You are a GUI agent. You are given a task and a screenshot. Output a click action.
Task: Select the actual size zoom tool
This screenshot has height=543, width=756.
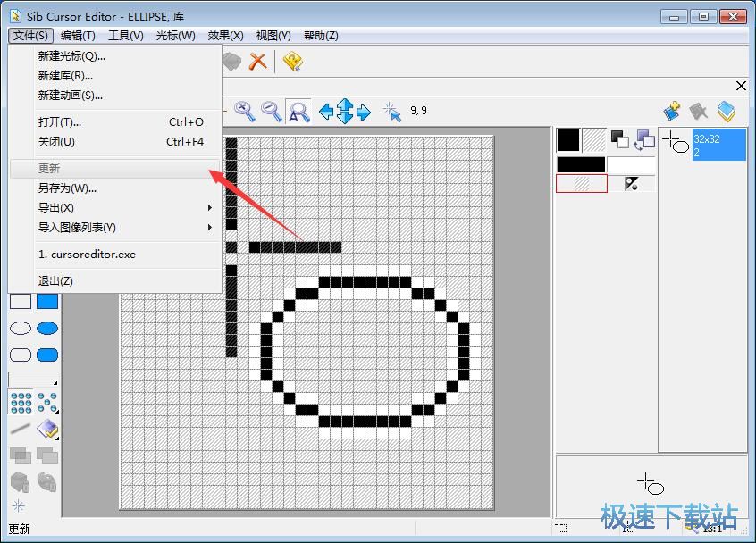(x=298, y=111)
